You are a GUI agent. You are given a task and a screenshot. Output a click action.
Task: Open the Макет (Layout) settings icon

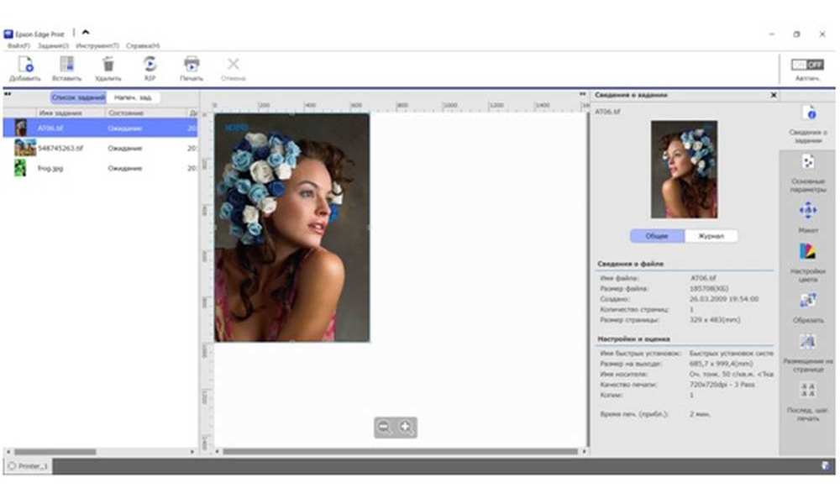[807, 210]
